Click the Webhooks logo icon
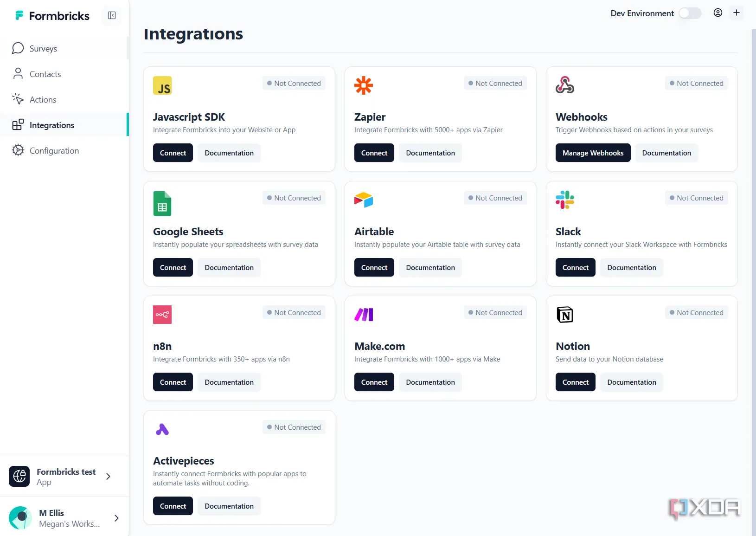756x536 pixels. click(565, 85)
